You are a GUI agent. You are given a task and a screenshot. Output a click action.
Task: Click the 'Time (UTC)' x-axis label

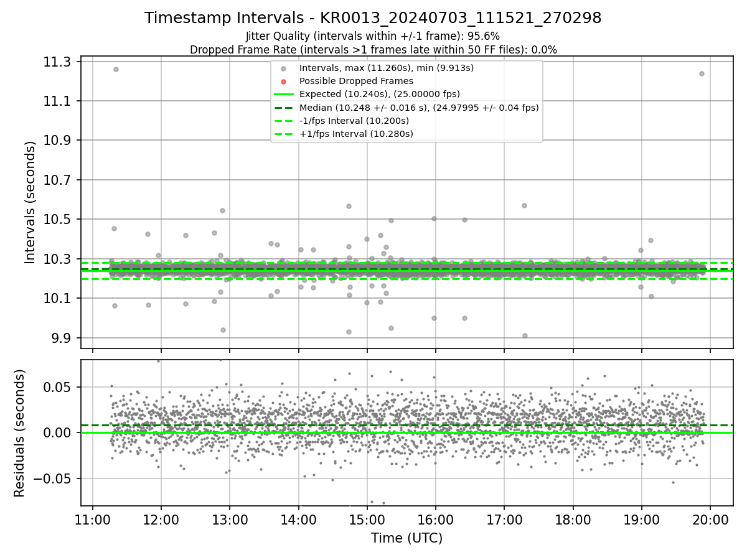[406, 538]
